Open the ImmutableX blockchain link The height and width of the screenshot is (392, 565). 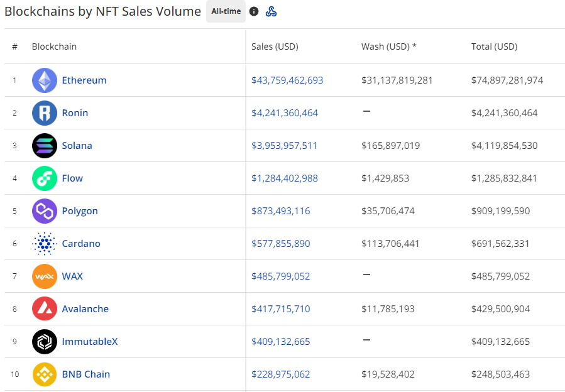(x=90, y=342)
